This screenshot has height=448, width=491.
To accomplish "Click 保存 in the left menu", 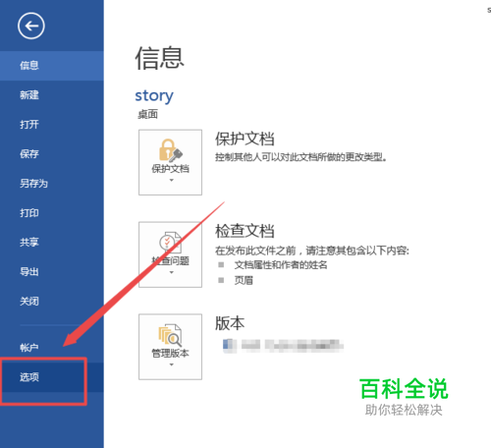I will point(52,154).
